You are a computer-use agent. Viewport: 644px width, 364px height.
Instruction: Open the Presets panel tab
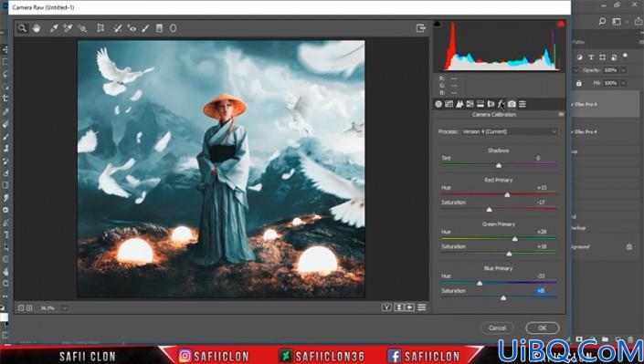click(x=522, y=104)
